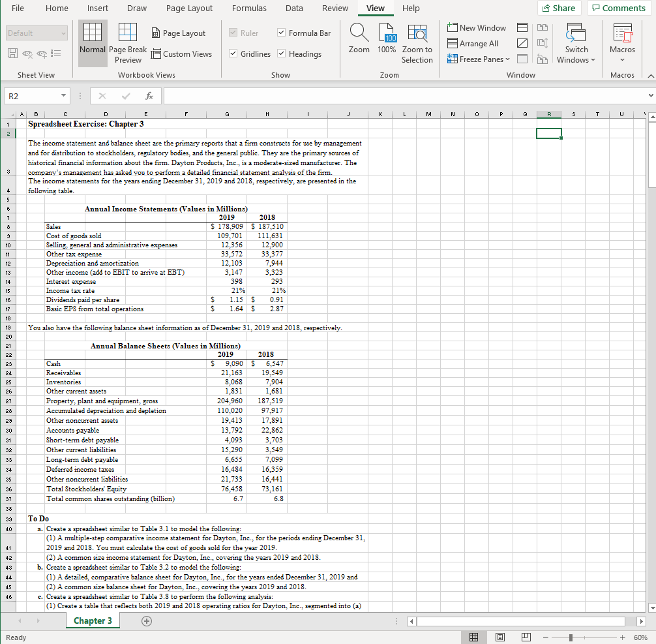Uncheck the Headings option
Viewport: 656px width, 644px height.
click(x=282, y=54)
